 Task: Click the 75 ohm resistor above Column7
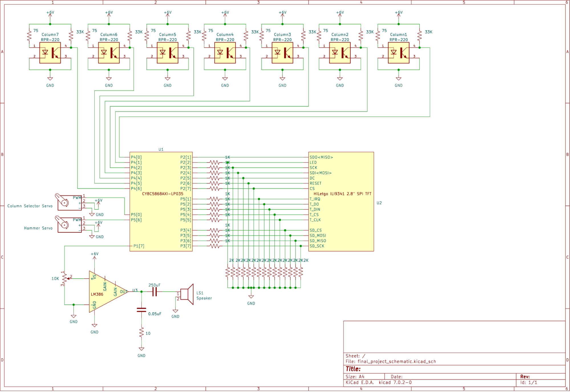pos(29,36)
